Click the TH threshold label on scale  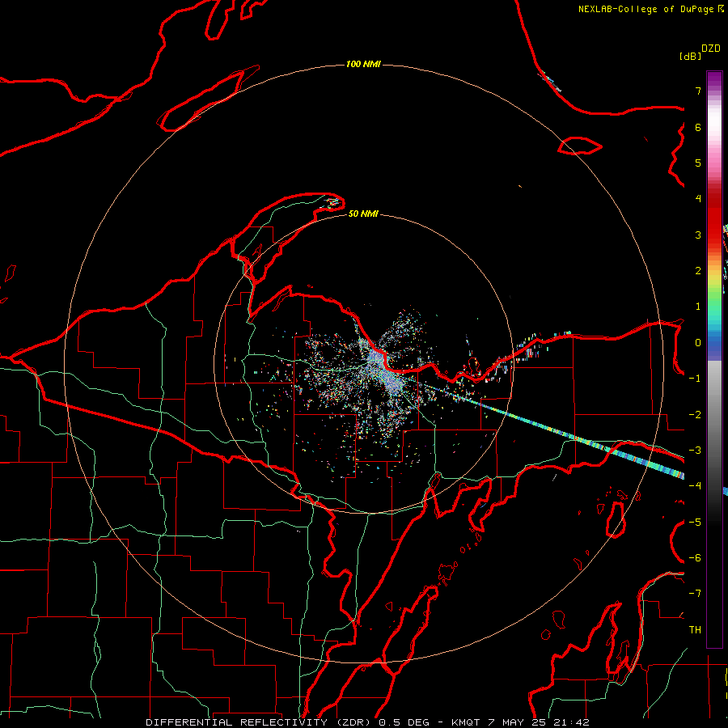click(695, 630)
